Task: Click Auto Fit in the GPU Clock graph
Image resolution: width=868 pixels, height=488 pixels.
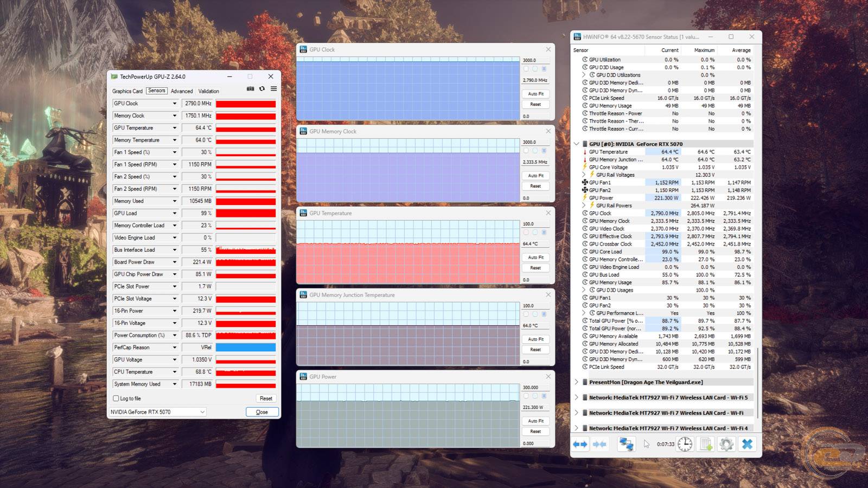Action: pos(536,94)
